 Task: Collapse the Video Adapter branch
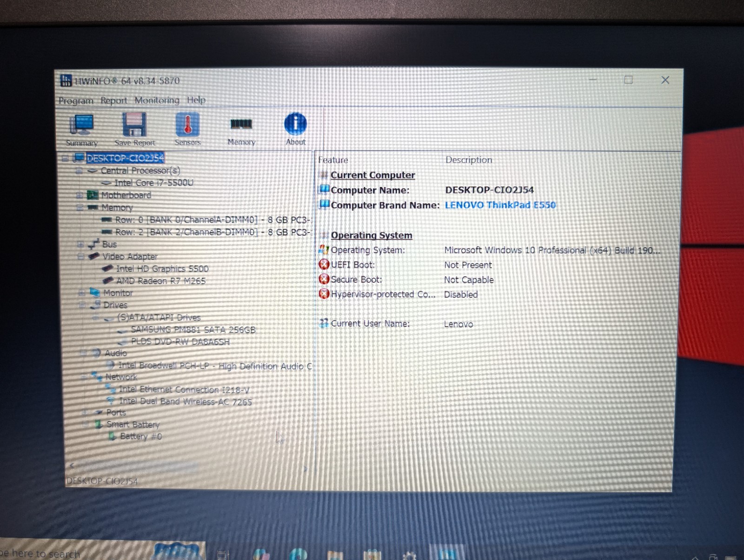click(81, 256)
